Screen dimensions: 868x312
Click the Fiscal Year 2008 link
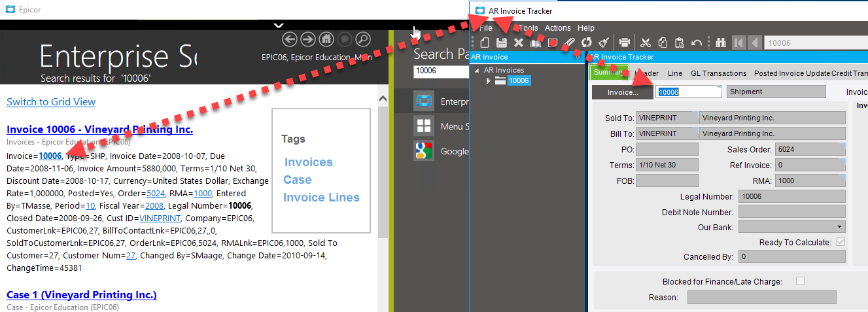click(x=154, y=206)
